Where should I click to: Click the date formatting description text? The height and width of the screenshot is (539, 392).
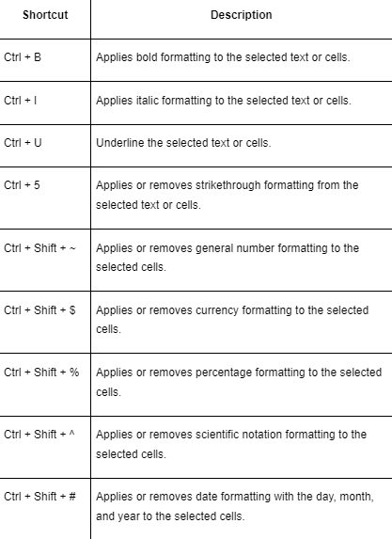tap(235, 506)
